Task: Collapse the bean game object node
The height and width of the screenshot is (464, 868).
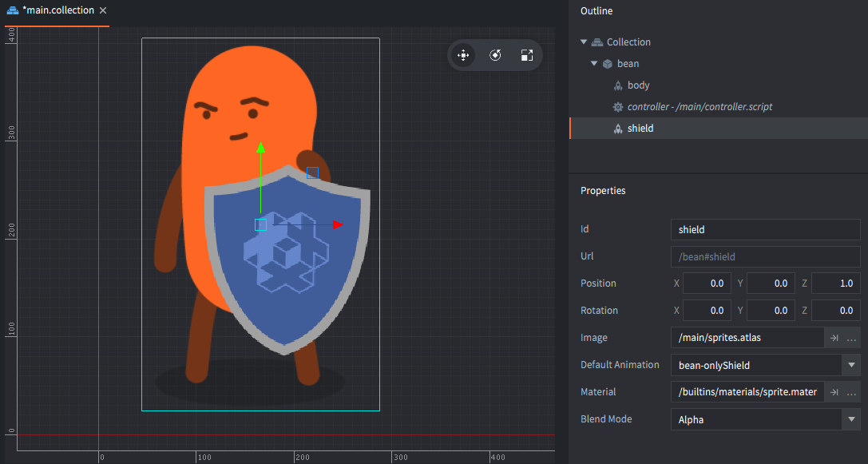Action: (594, 64)
